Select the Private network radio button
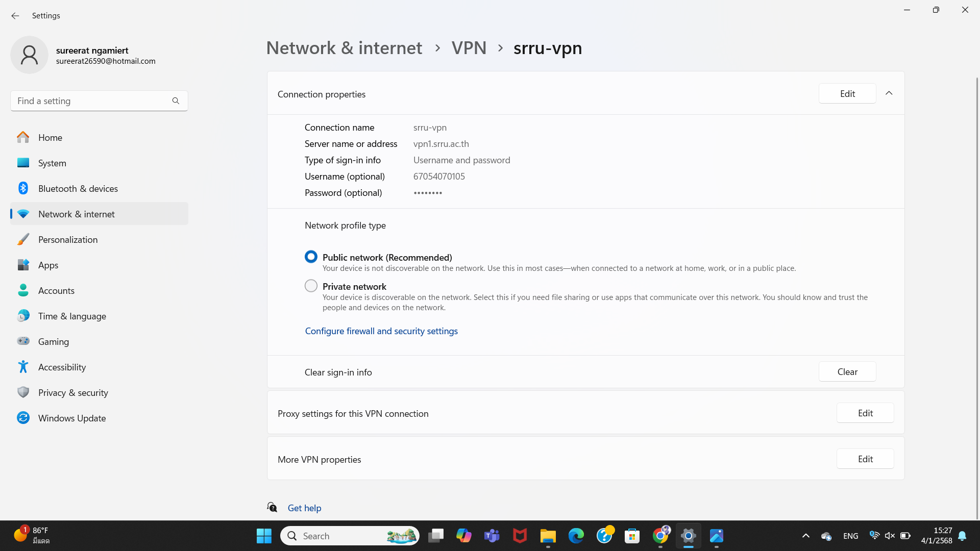Screen dimensions: 980x551 coord(311,286)
